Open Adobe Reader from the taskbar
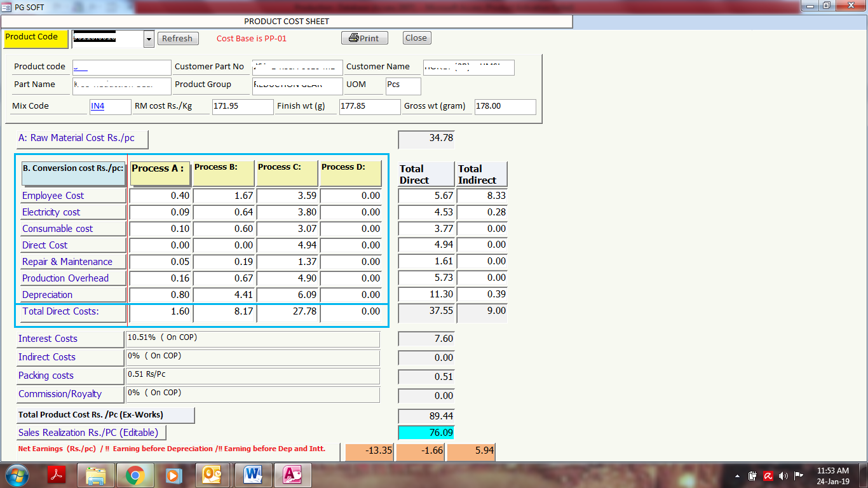868x488 pixels. pyautogui.click(x=57, y=475)
